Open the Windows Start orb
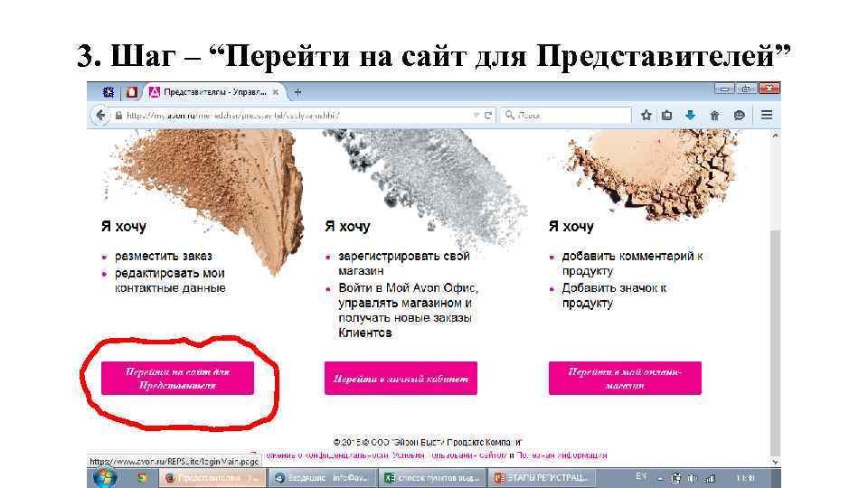 point(105,477)
